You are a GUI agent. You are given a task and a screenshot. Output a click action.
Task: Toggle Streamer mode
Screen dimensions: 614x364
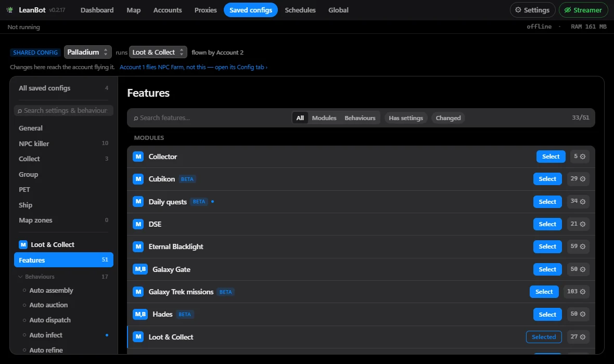583,10
